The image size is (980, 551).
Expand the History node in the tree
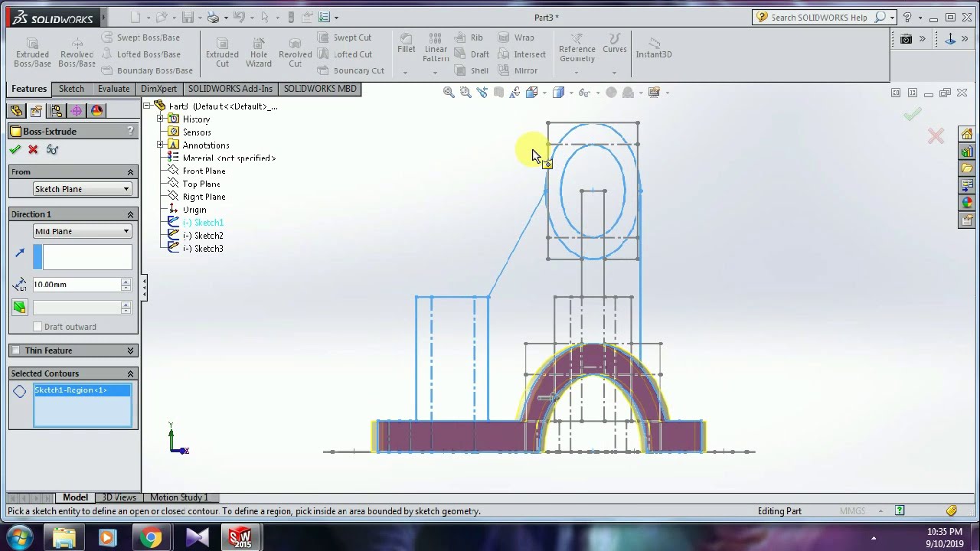[x=160, y=119]
